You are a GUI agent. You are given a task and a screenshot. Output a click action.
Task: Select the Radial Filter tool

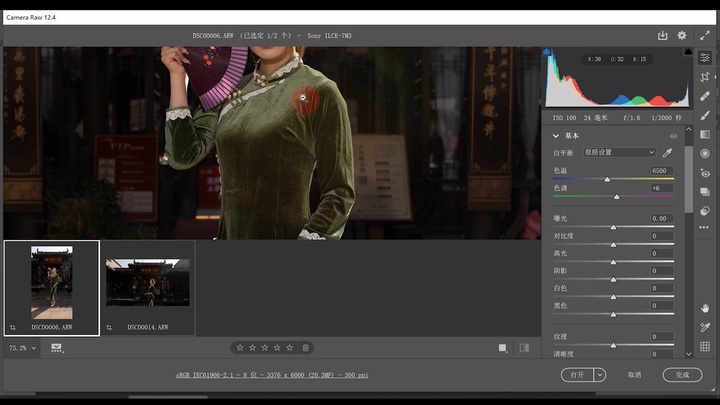point(705,153)
